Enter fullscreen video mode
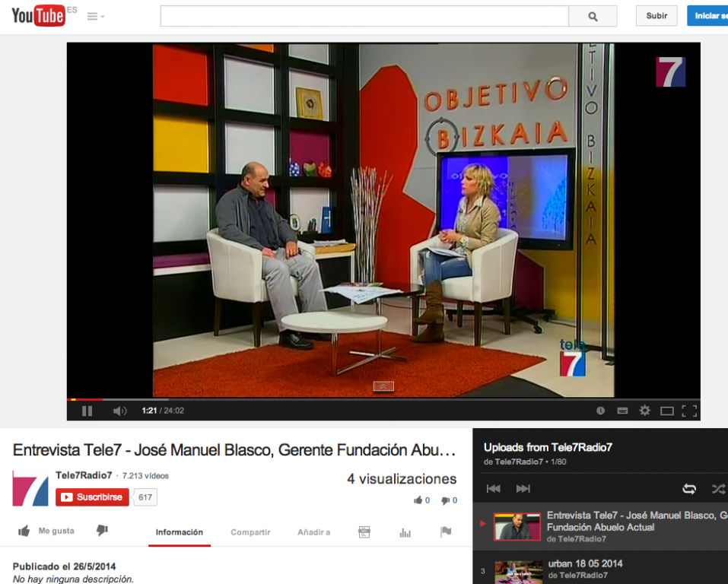Viewport: 728px width, 584px height. (x=689, y=411)
